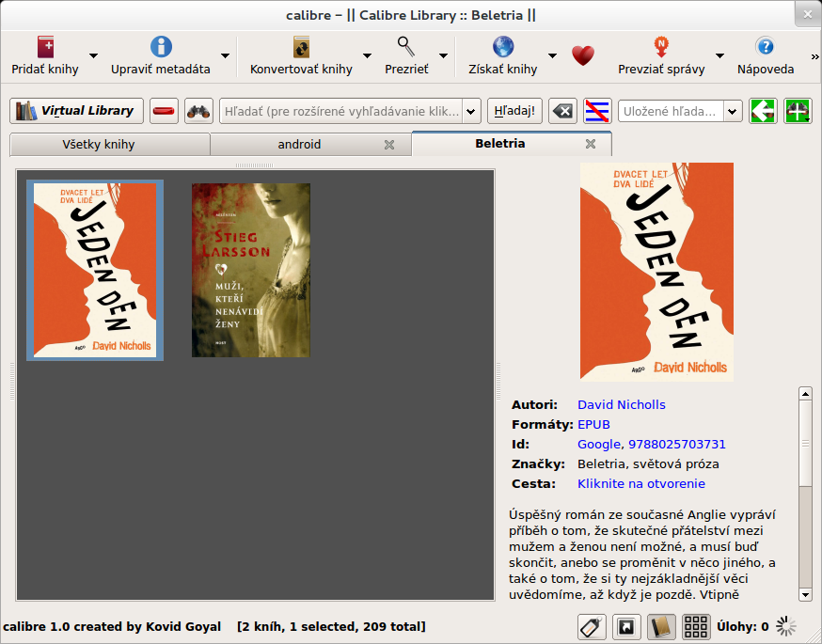Click the jobs spinner icon
Viewport: 822px width, 644px height.
tap(786, 627)
